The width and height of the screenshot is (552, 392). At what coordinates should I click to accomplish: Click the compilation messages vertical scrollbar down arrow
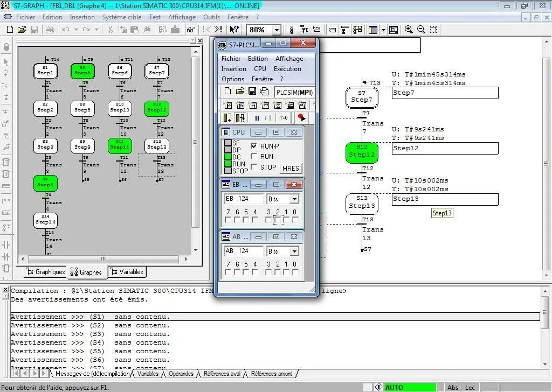546,365
